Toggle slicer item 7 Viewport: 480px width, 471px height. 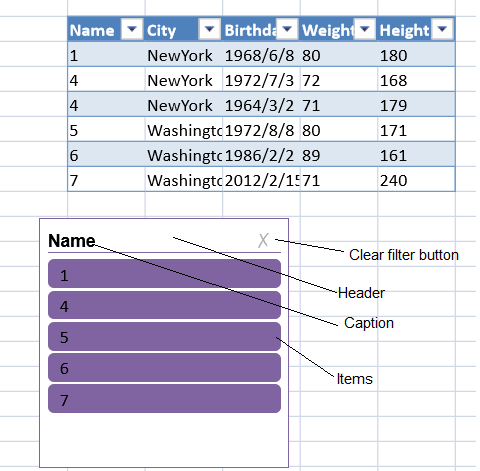click(164, 399)
